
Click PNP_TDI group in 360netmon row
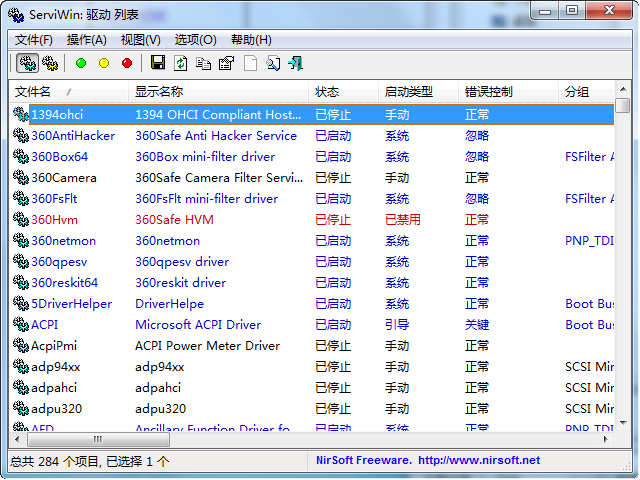[589, 241]
